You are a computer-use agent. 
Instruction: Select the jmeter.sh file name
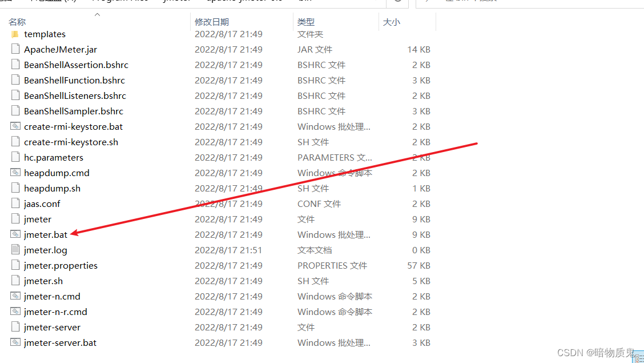pyautogui.click(x=43, y=281)
